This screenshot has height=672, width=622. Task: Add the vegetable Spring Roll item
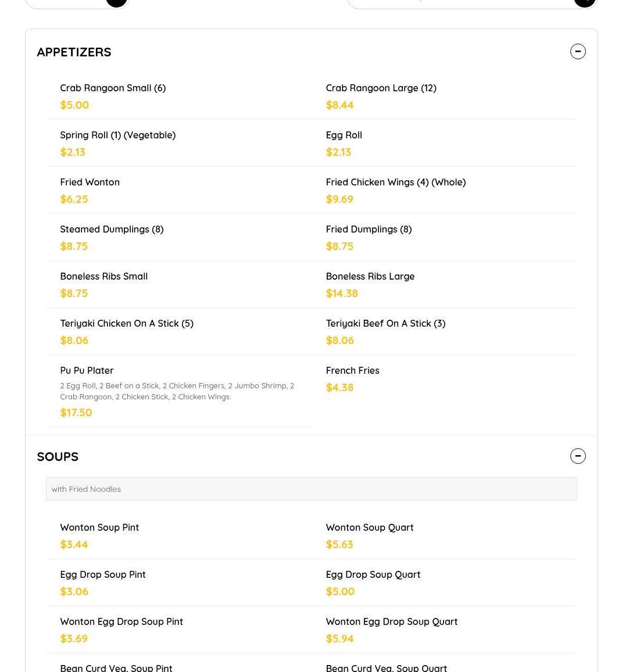(x=117, y=135)
